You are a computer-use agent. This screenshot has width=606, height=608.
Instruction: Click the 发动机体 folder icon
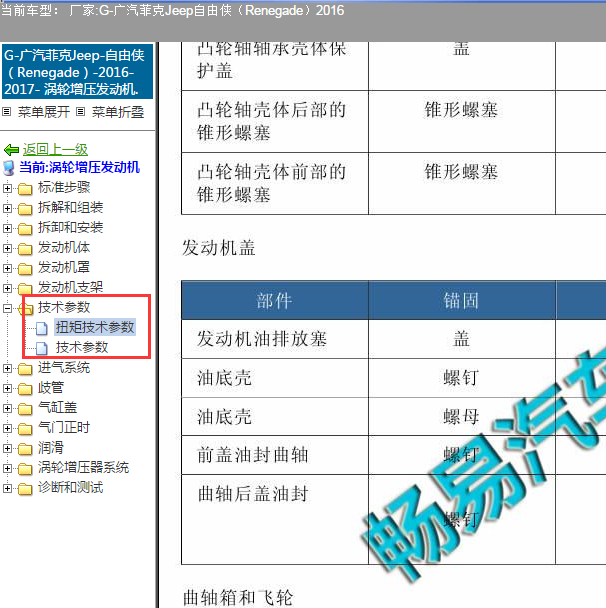point(25,249)
